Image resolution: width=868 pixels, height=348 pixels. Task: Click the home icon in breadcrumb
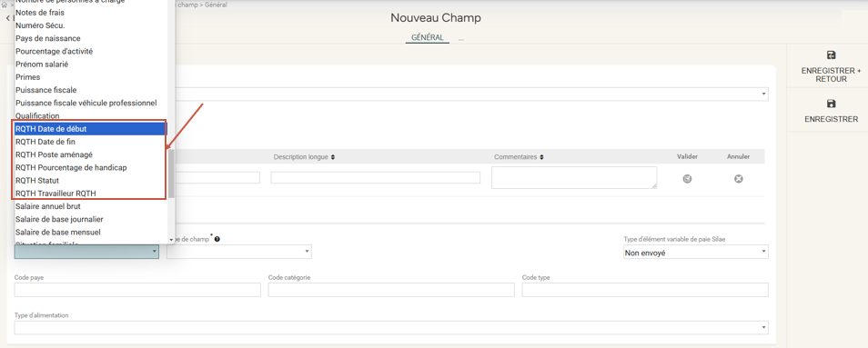tap(5, 5)
